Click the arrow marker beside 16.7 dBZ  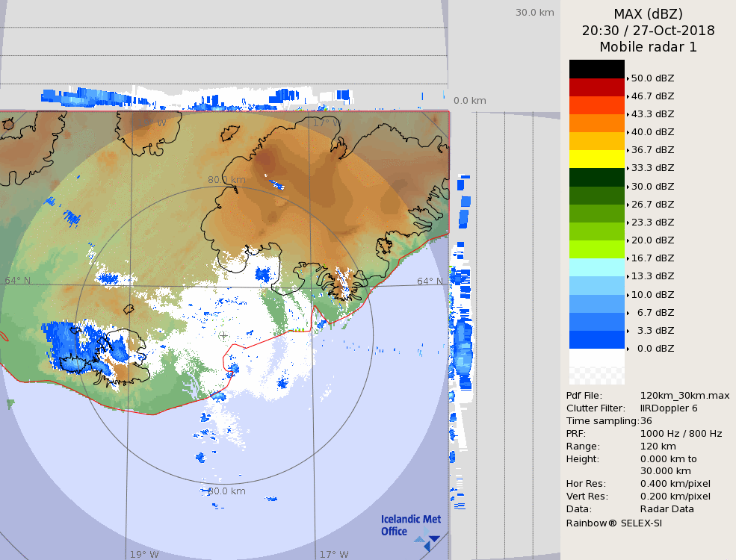[628, 258]
